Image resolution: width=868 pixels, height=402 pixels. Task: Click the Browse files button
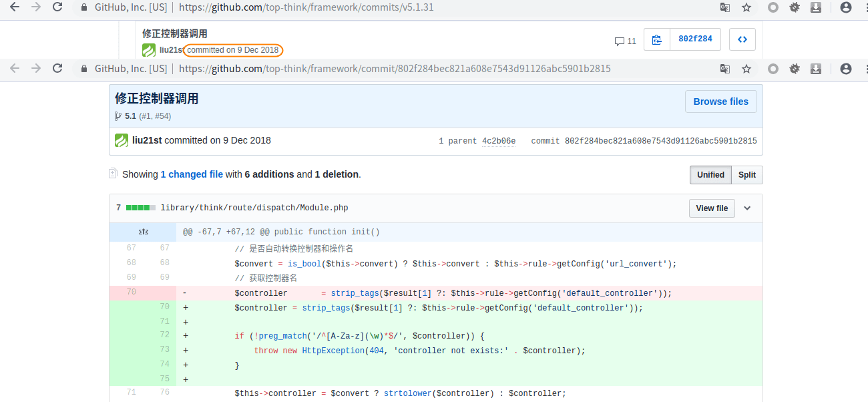pyautogui.click(x=721, y=102)
